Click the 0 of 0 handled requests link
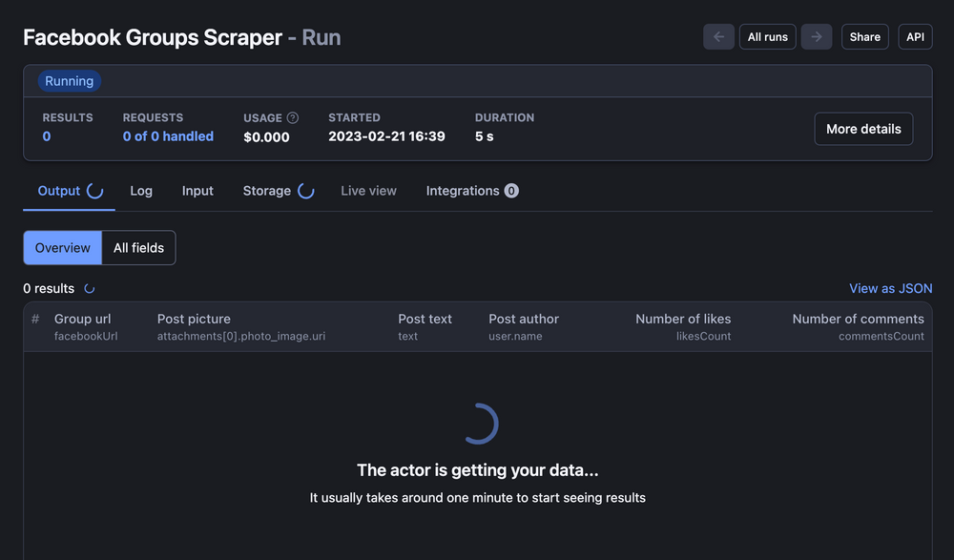954x560 pixels. coord(168,136)
